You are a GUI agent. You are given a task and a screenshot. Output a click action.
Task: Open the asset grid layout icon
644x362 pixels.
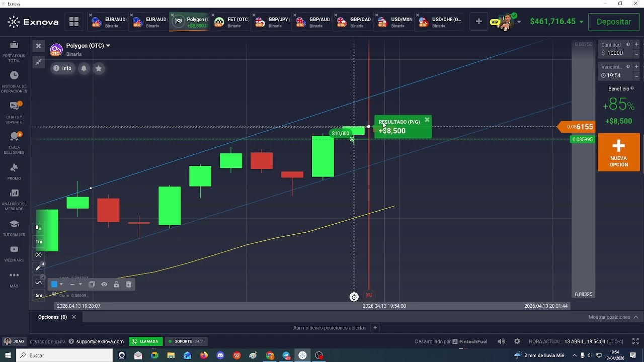click(x=74, y=22)
